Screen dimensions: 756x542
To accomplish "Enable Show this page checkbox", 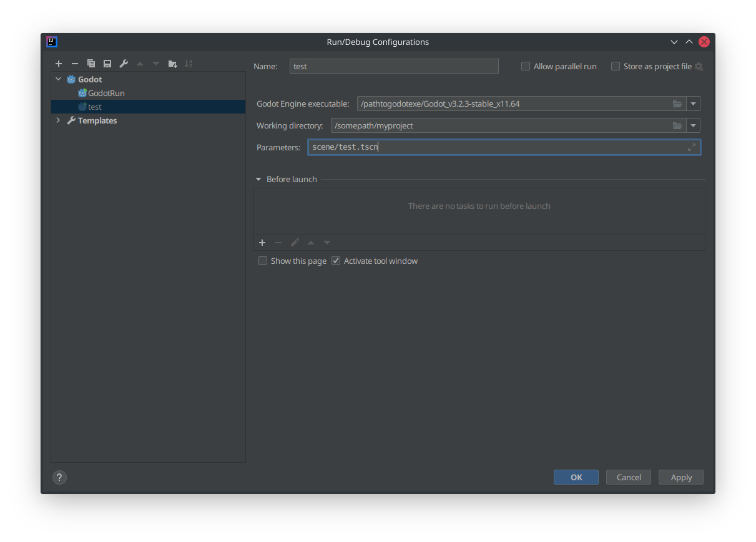I will coord(263,261).
